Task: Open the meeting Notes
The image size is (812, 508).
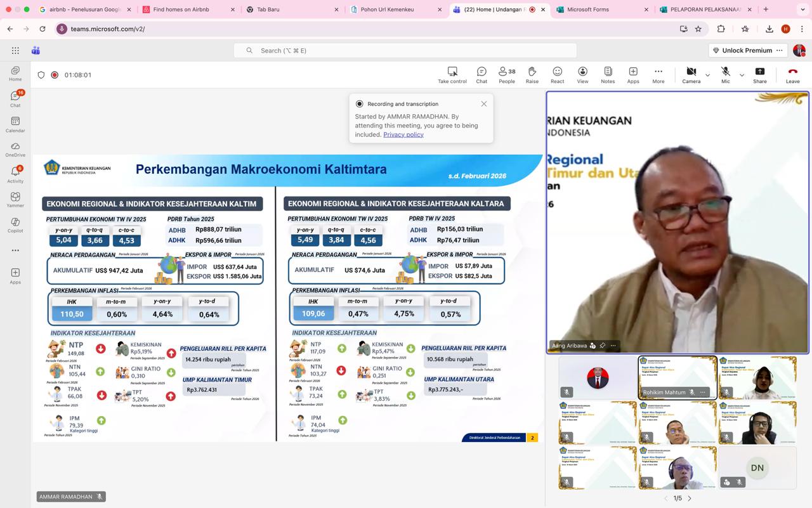Action: 607,74
